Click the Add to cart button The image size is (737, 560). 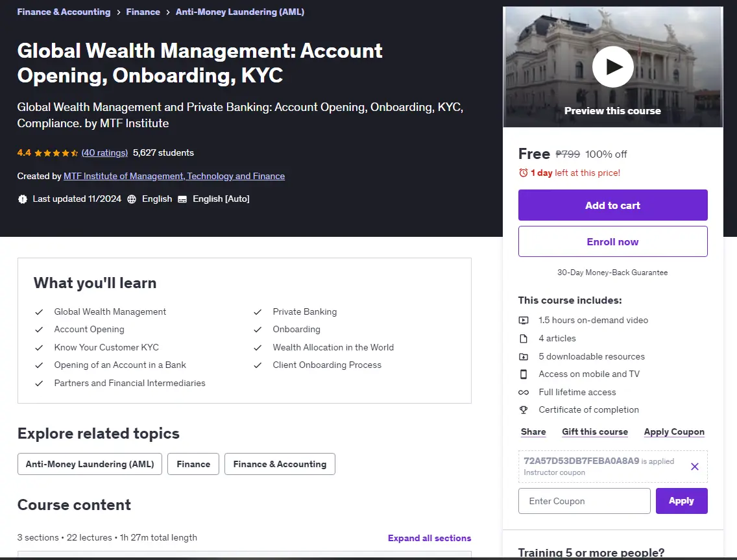coord(612,205)
